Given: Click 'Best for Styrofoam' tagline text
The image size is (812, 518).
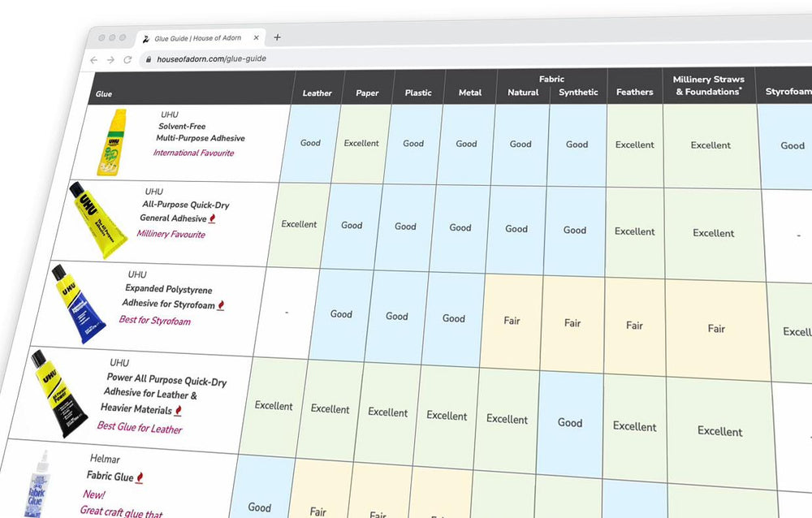Looking at the screenshot, I should [x=155, y=321].
